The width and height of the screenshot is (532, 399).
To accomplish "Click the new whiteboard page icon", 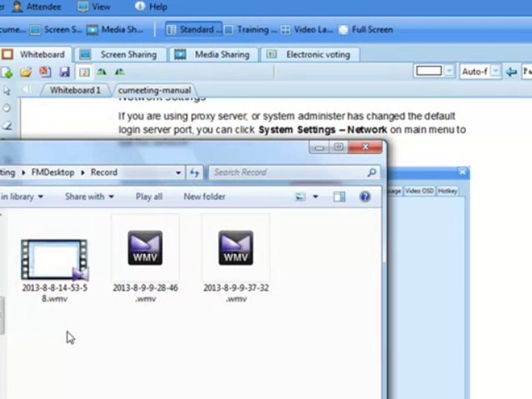I will tap(6, 72).
